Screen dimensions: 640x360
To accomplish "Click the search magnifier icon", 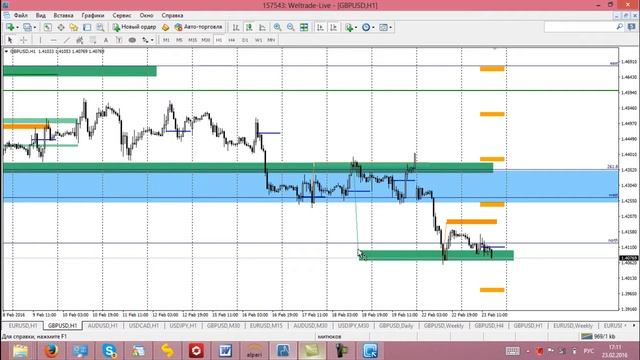I will (x=620, y=27).
